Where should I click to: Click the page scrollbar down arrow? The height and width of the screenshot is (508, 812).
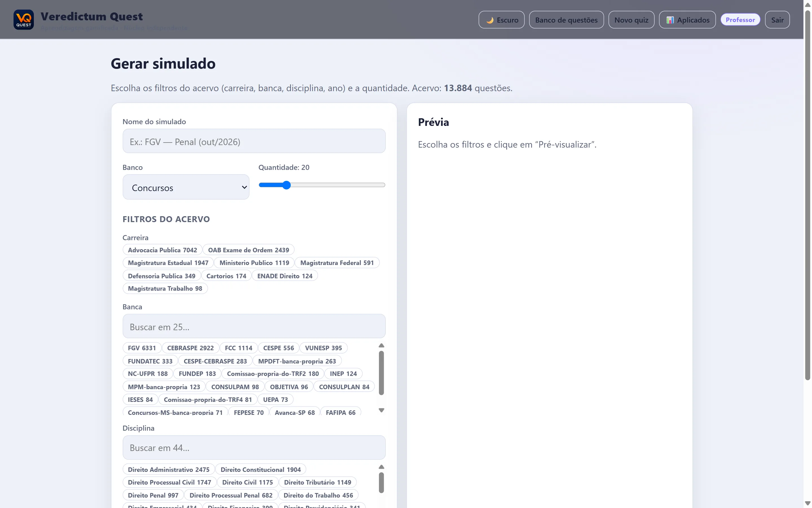(x=808, y=503)
